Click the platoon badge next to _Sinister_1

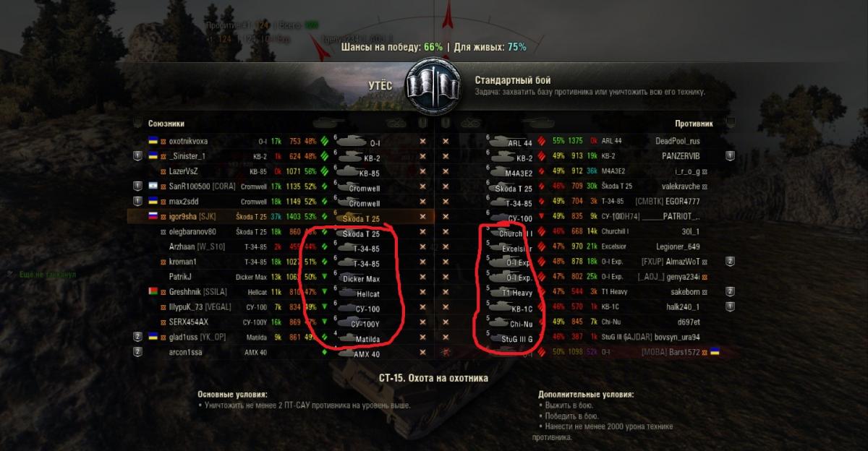click(x=137, y=155)
